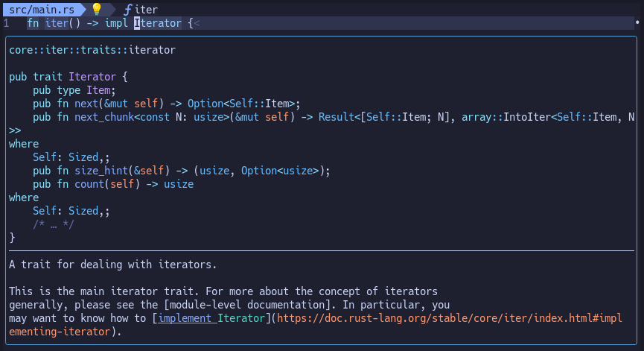Click the impl keyword on line 1
The height and width of the screenshot is (351, 644).
pos(116,23)
